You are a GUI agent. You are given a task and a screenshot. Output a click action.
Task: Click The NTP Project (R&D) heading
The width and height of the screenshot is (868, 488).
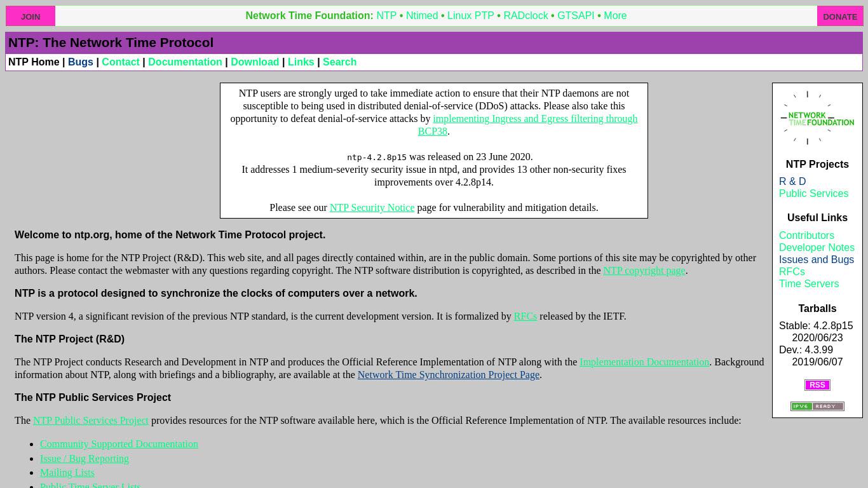pyautogui.click(x=69, y=339)
